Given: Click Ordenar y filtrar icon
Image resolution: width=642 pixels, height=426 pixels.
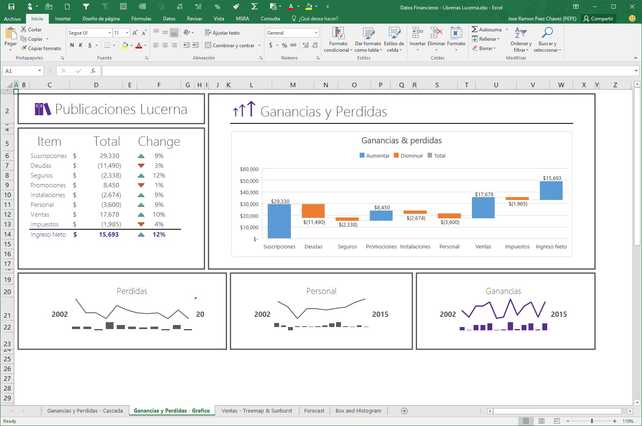Looking at the screenshot, I should coord(520,39).
